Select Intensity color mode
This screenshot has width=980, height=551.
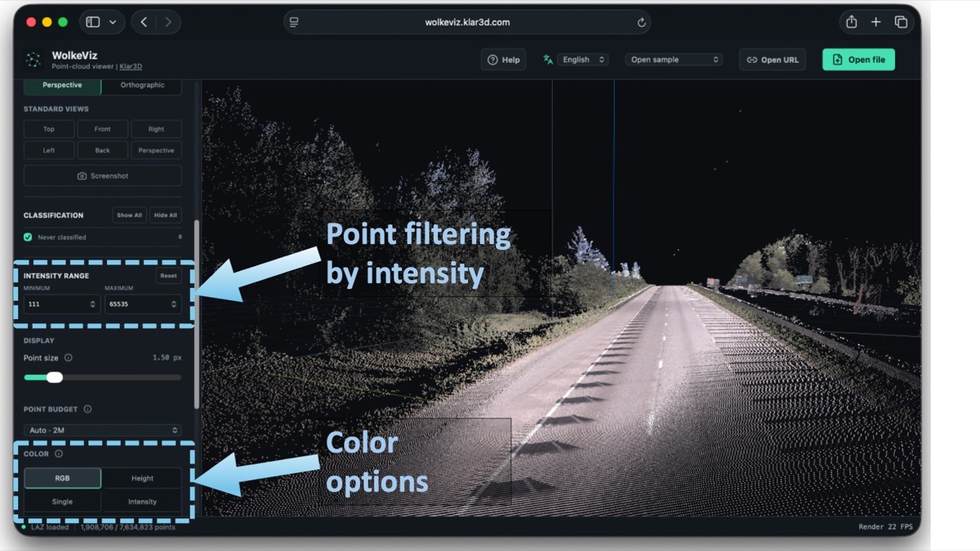point(142,501)
